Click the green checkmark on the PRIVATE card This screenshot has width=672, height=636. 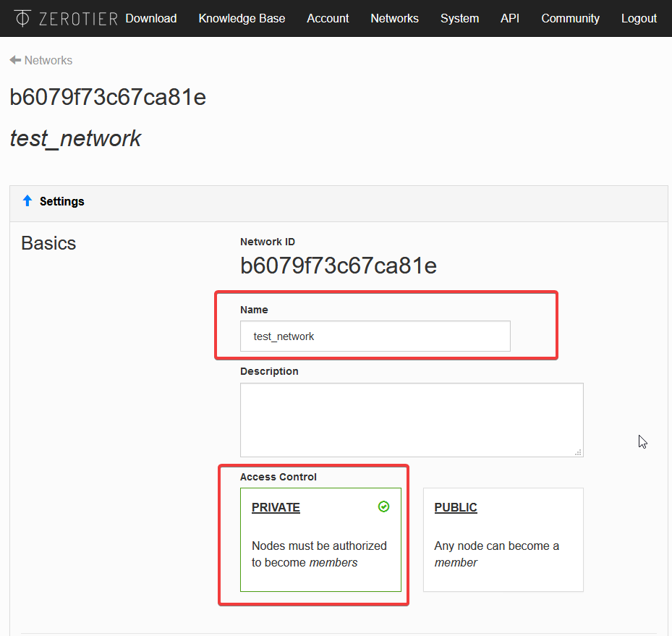click(383, 506)
